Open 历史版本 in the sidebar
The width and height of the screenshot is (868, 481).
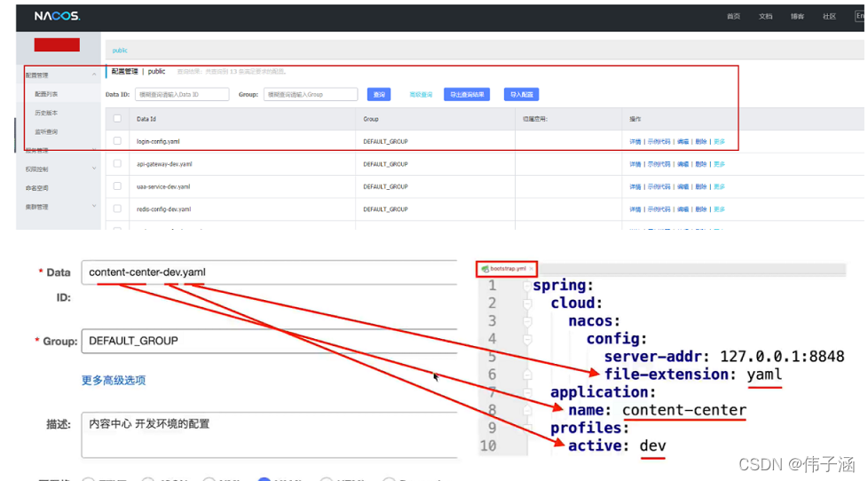46,113
